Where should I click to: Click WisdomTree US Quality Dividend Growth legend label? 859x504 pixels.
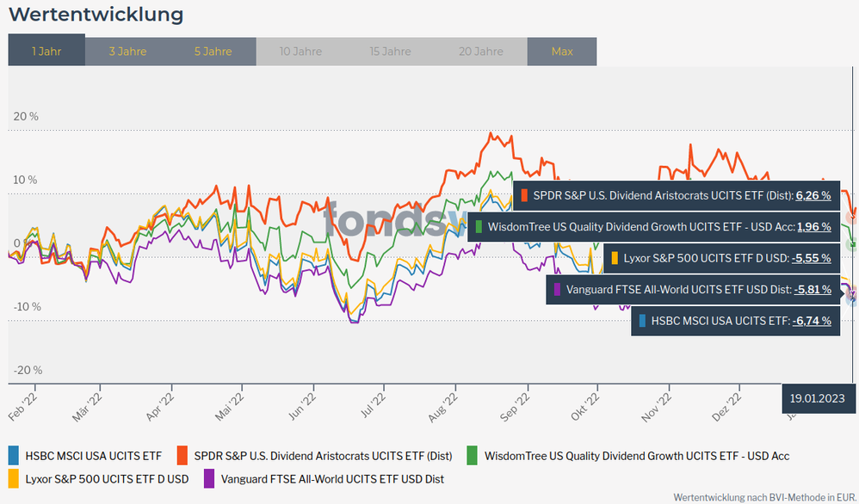pos(637,456)
